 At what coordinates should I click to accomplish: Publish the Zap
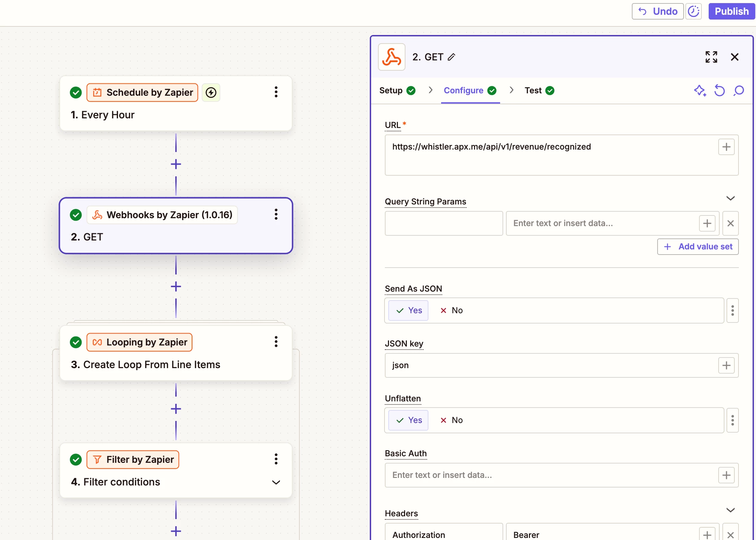tap(731, 11)
